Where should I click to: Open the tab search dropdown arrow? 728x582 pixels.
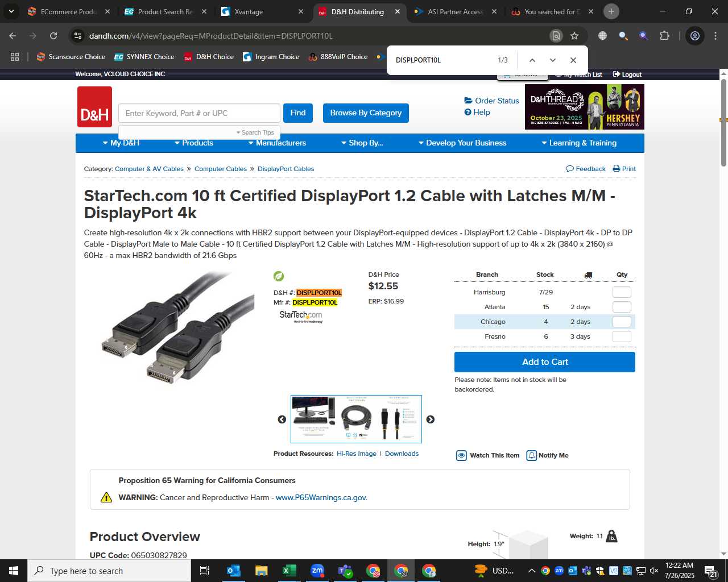11,11
